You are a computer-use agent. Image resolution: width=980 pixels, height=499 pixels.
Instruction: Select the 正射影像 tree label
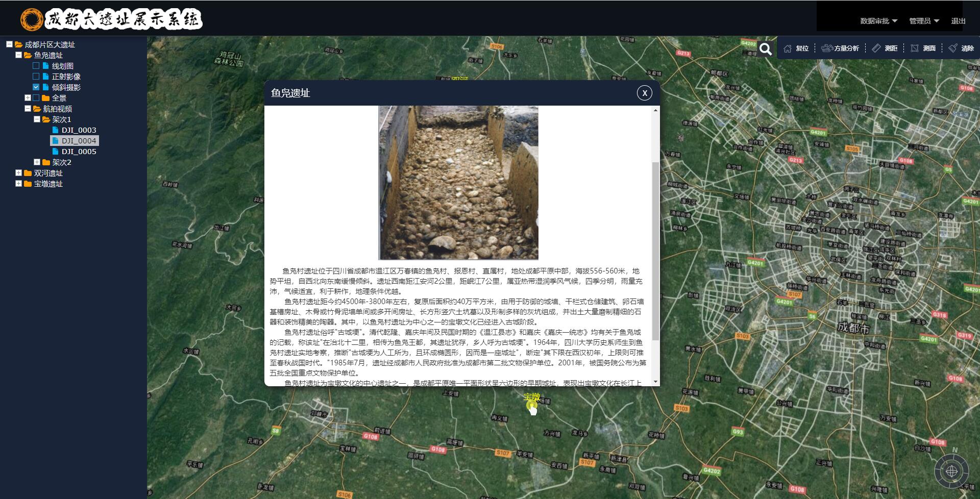click(66, 77)
